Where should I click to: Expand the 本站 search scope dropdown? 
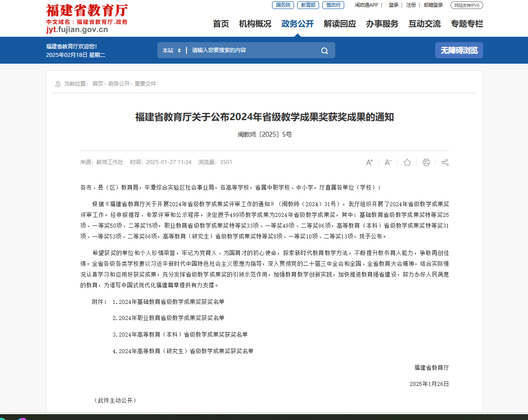click(x=172, y=51)
